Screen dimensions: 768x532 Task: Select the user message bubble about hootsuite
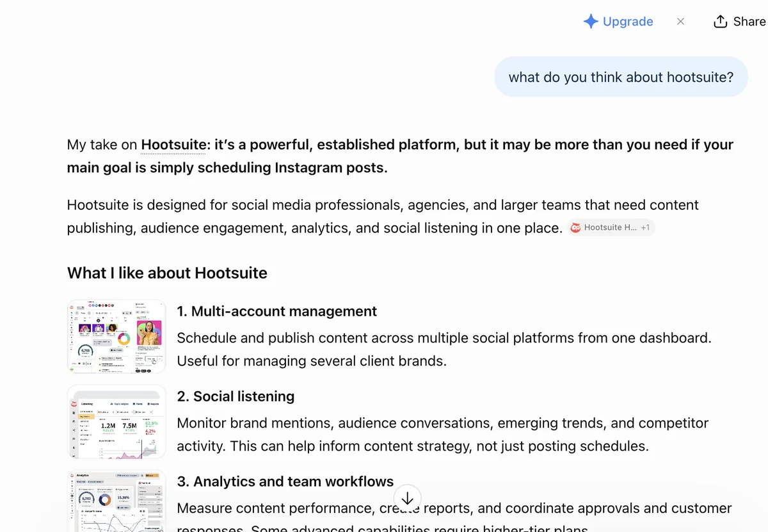pos(621,77)
